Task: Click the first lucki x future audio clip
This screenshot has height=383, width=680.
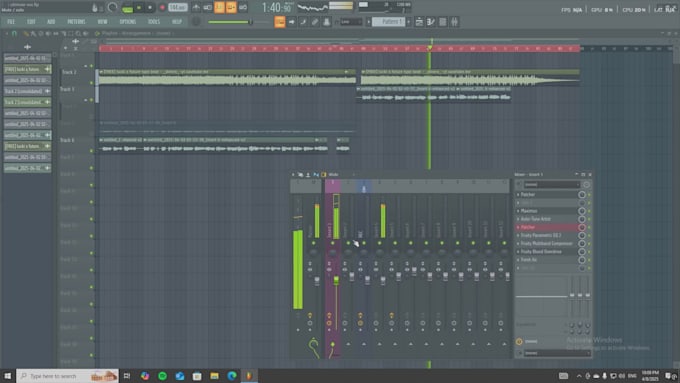Action: point(227,78)
